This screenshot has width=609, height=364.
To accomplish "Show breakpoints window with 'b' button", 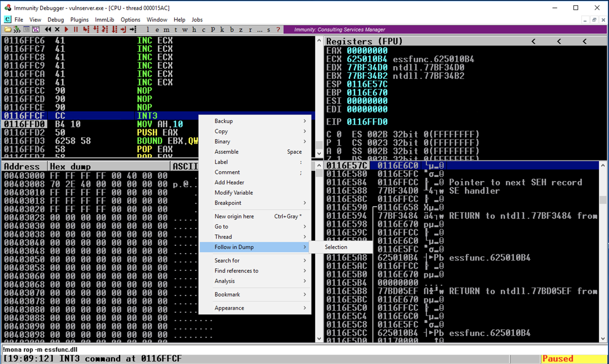I will 231,30.
